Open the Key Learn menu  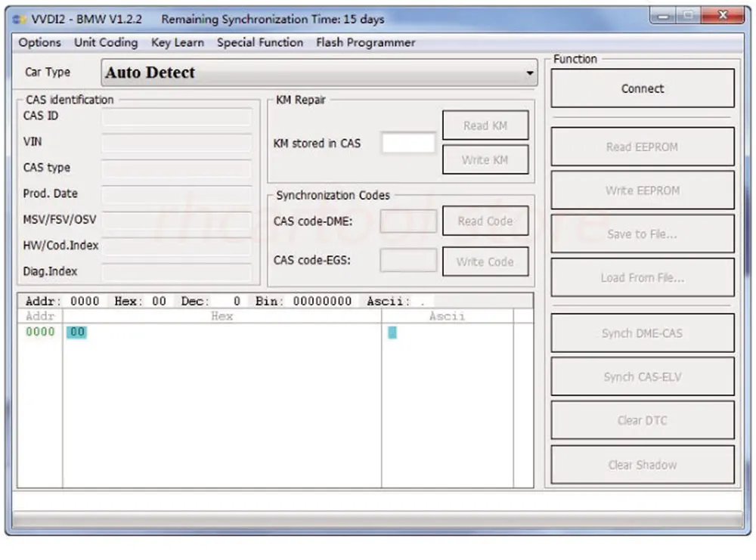pos(178,42)
